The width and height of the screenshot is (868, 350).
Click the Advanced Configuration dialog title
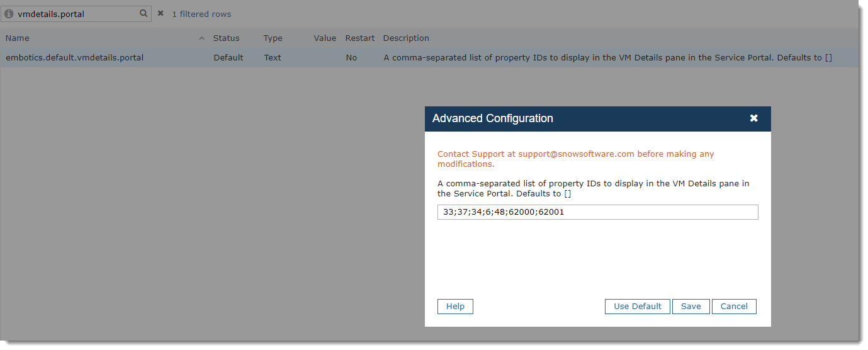(x=493, y=118)
